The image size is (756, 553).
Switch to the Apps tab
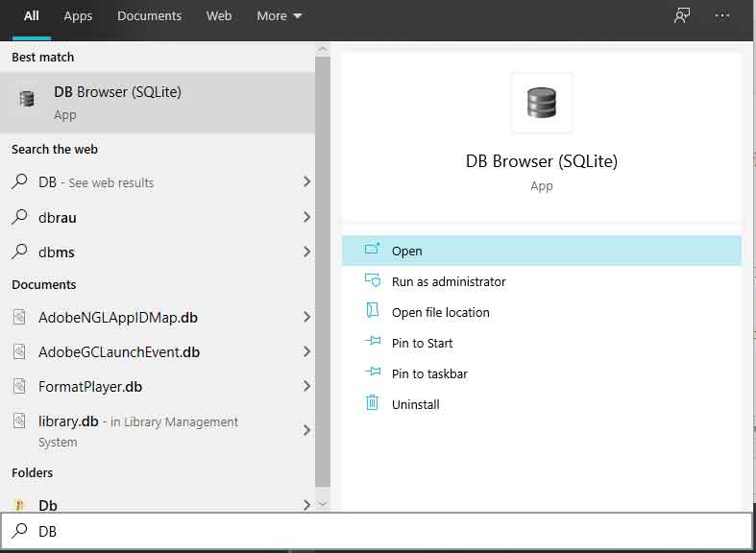tap(78, 16)
